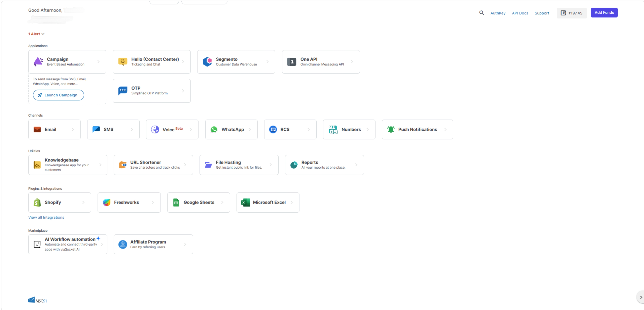Open View all Integrations link
Screen dimensions: 644x310
tap(46, 217)
